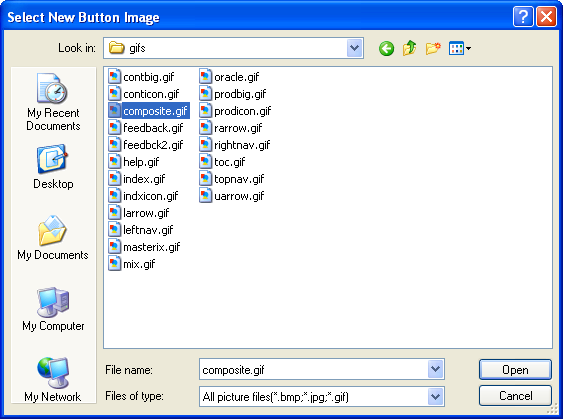Select the oracle.gif file

(x=229, y=77)
